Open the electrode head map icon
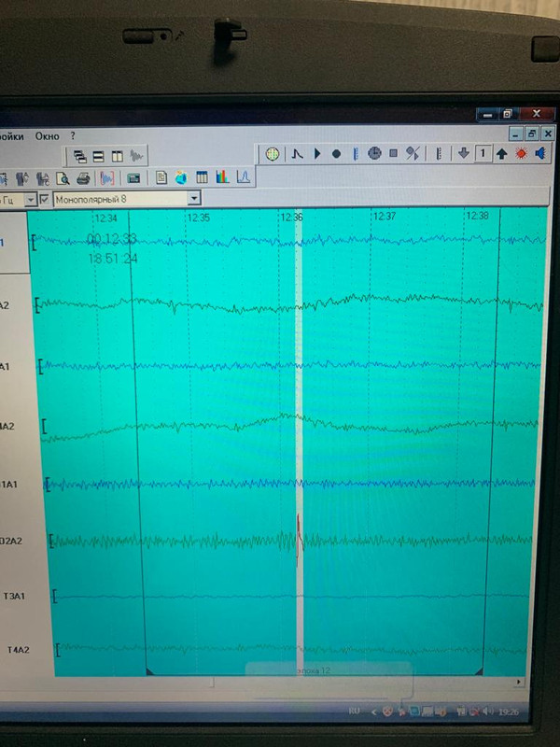The height and width of the screenshot is (747, 560). [x=272, y=154]
